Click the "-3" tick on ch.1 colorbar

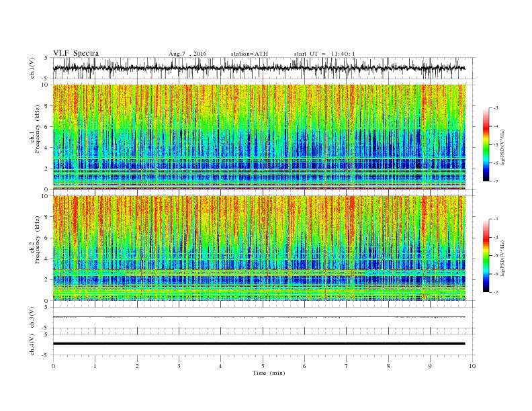(495, 108)
